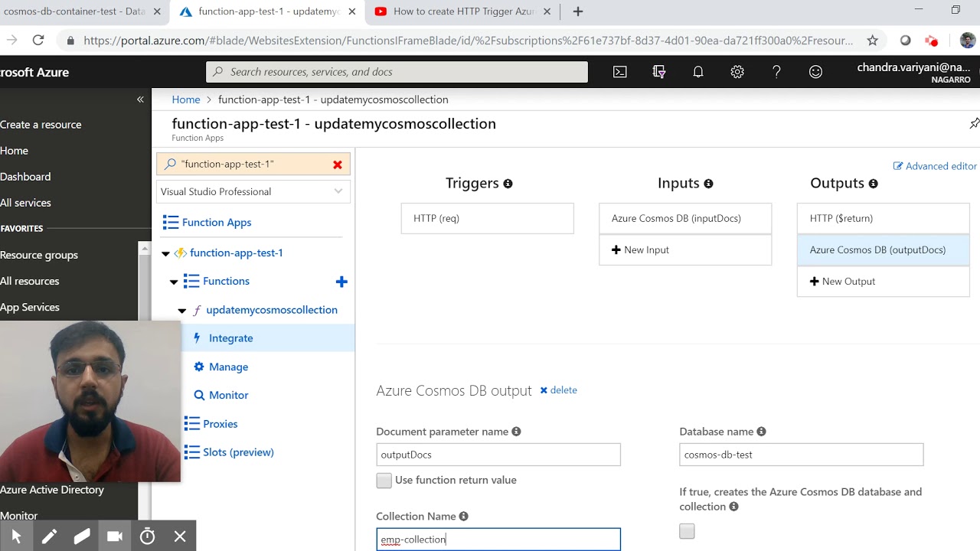The height and width of the screenshot is (551, 980).
Task: Show Outputs info tooltip icon
Action: pos(873,184)
